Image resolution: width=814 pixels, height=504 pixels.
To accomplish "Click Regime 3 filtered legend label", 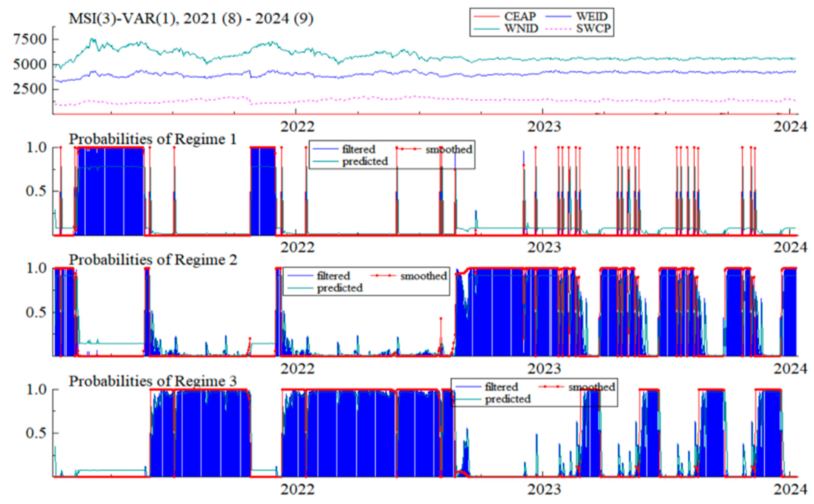I will click(x=501, y=387).
